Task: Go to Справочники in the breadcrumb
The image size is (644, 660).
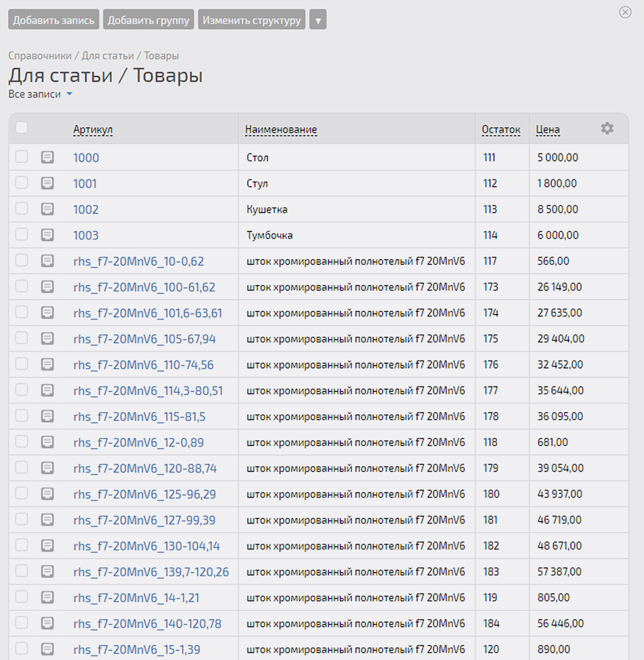Action: click(x=40, y=55)
